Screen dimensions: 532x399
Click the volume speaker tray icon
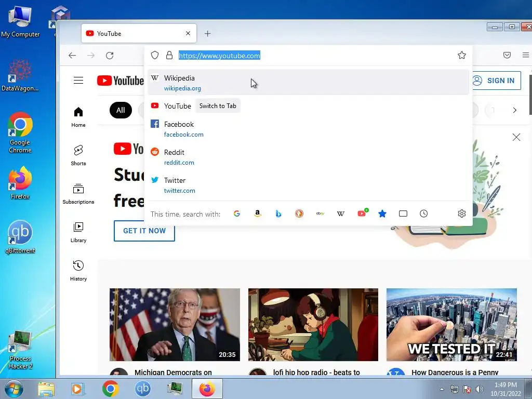coord(480,389)
